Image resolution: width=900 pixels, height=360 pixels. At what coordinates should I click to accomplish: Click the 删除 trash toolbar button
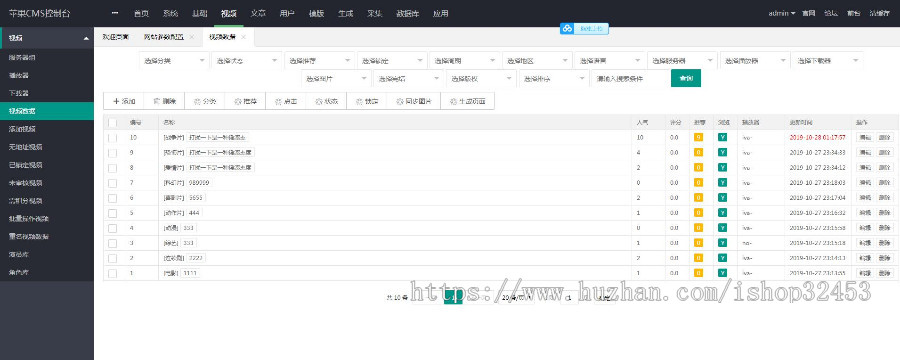click(164, 101)
